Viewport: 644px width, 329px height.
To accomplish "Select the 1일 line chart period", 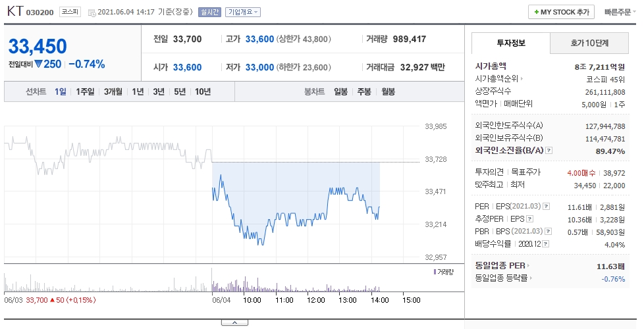I will (x=61, y=91).
